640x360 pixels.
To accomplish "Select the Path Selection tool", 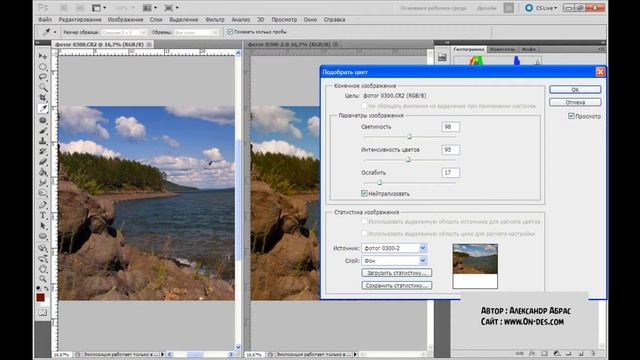I will (x=42, y=226).
